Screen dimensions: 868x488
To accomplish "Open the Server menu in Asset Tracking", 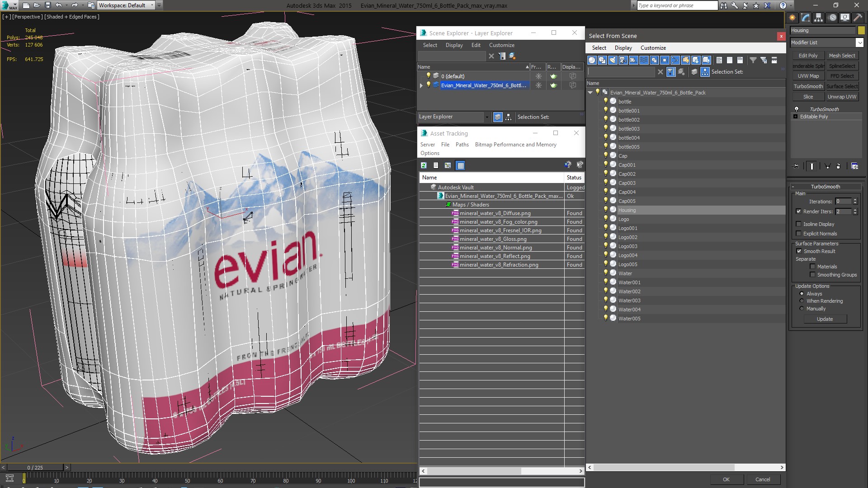I will click(427, 145).
